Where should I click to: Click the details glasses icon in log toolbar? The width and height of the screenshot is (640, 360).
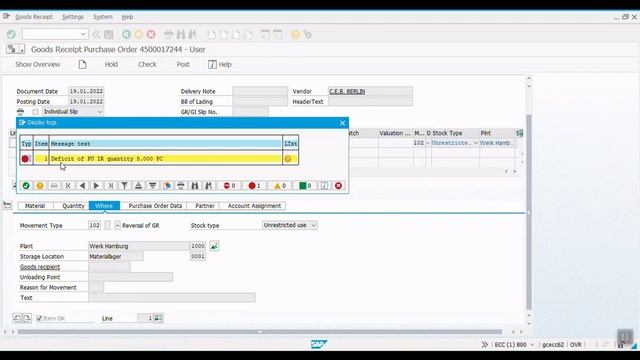[54, 186]
